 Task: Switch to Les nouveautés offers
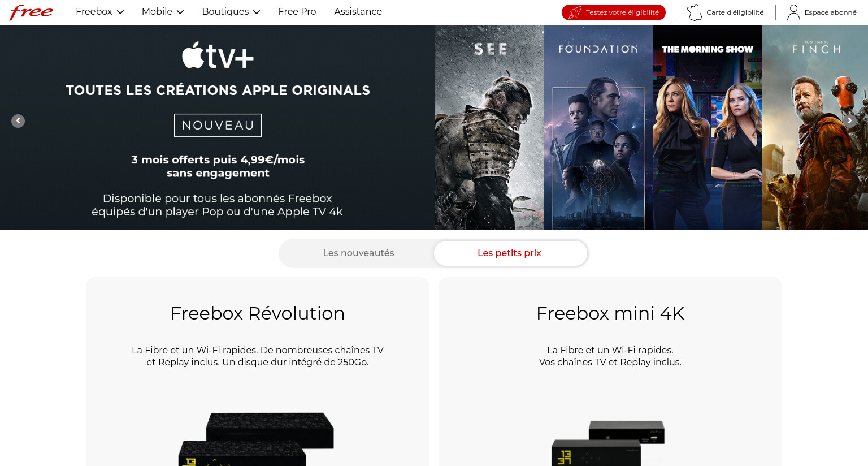click(x=358, y=253)
